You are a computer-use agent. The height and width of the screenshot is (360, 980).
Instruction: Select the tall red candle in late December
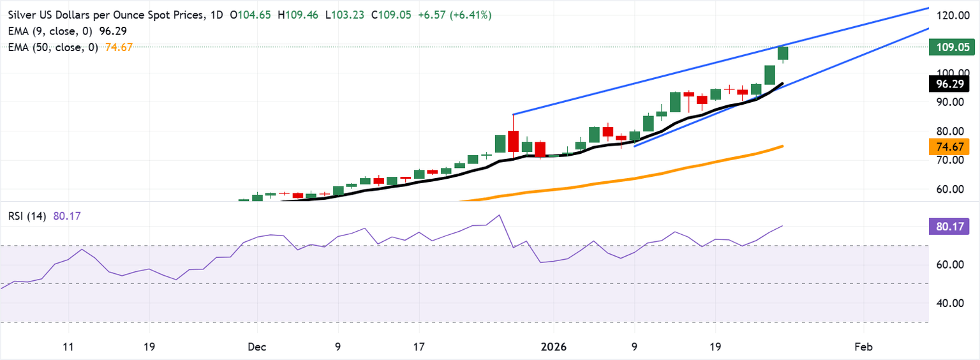514,140
